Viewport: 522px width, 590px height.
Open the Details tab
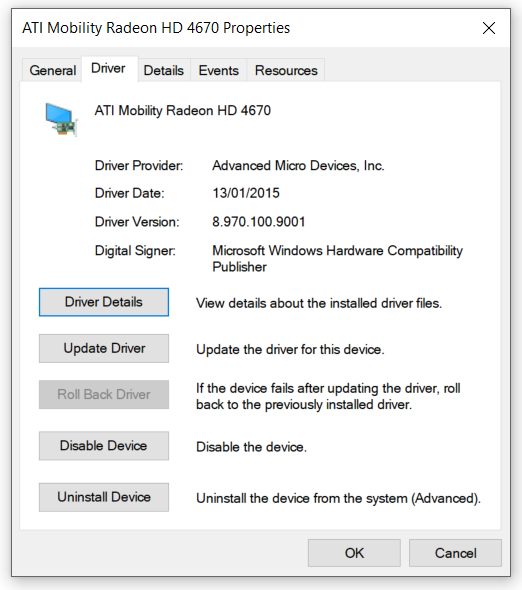click(x=164, y=70)
